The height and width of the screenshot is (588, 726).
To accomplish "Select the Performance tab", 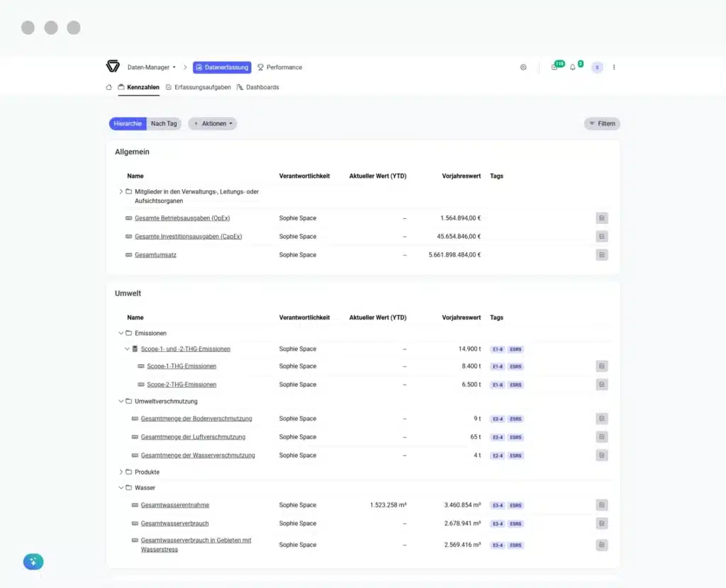I will (279, 67).
